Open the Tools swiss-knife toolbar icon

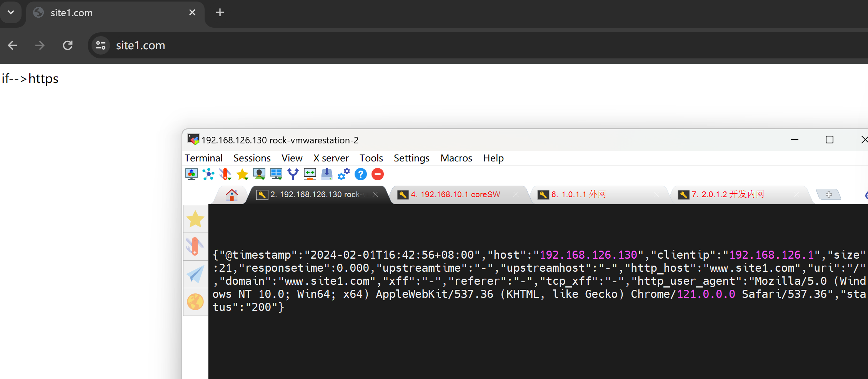pyautogui.click(x=225, y=175)
